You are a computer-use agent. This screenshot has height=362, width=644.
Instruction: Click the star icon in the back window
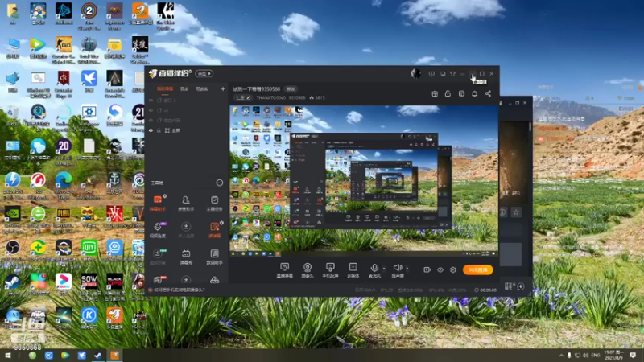[516, 212]
